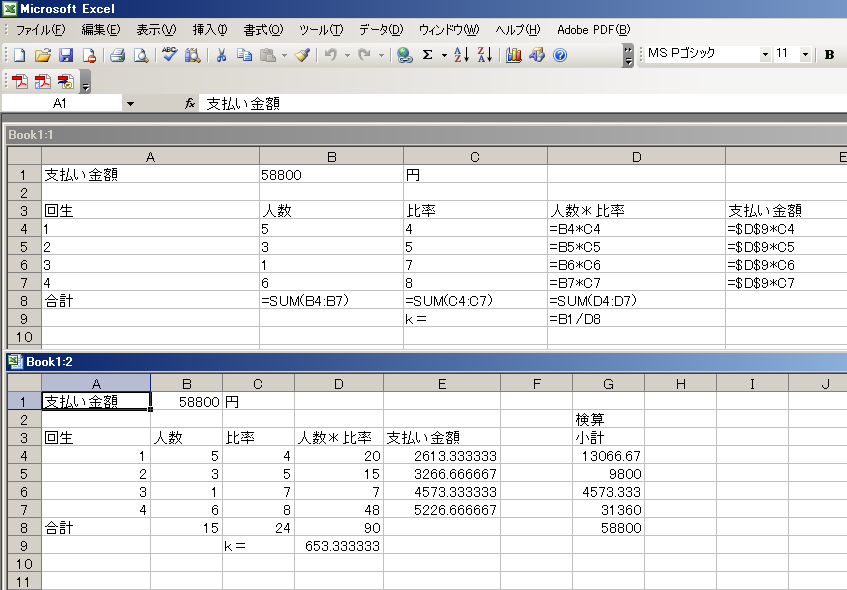Open the Print Preview tool
Image resolution: width=847 pixels, height=590 pixels.
(x=141, y=55)
